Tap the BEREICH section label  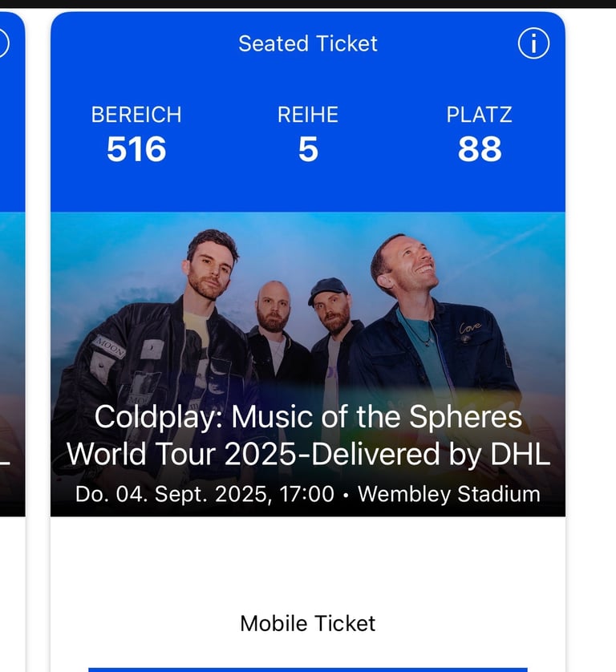(136, 115)
